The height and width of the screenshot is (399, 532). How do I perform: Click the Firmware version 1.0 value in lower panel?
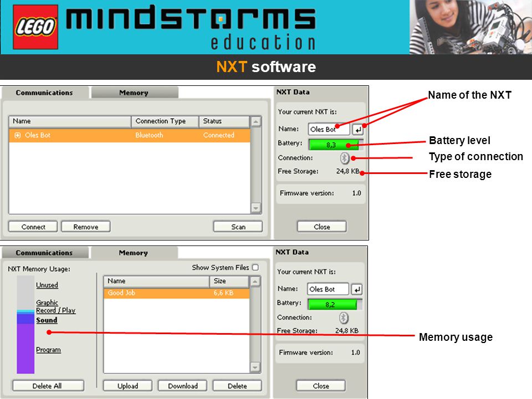click(x=355, y=352)
